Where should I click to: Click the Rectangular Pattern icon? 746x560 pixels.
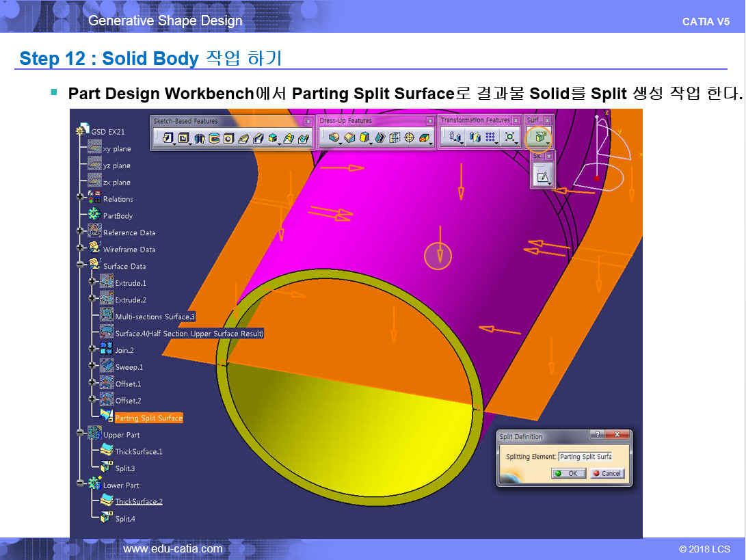[x=491, y=138]
